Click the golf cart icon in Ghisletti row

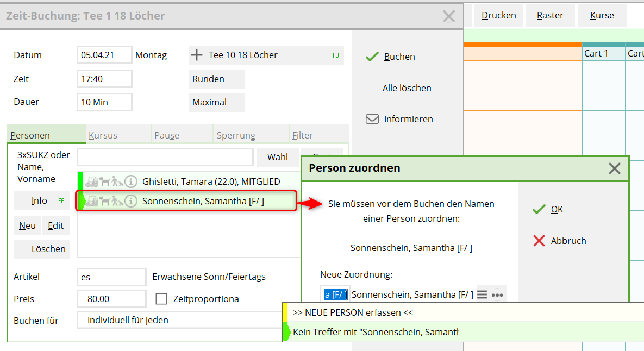tap(92, 181)
